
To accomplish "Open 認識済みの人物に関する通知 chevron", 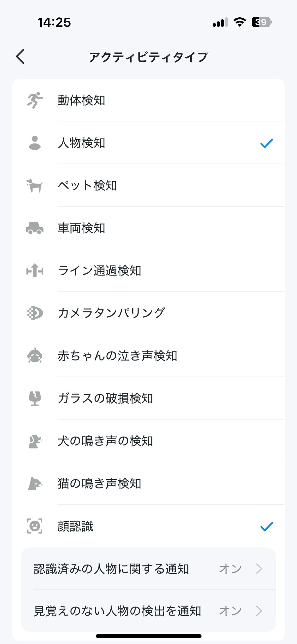I will click(259, 569).
